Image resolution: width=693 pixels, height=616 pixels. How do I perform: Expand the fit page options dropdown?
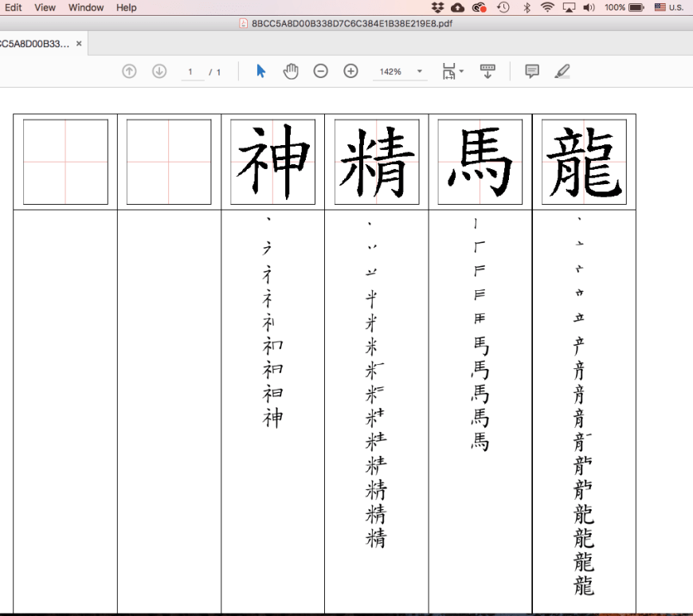pos(461,73)
